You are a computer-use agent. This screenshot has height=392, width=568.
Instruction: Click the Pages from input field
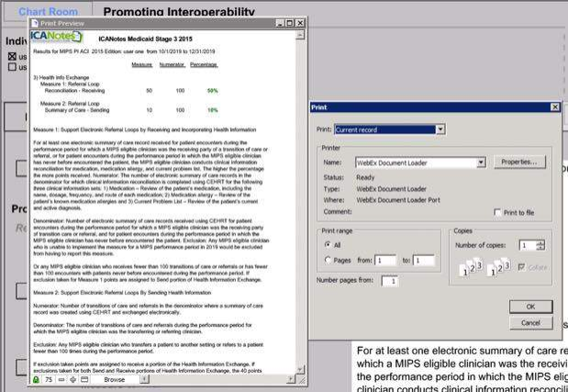[x=386, y=261]
